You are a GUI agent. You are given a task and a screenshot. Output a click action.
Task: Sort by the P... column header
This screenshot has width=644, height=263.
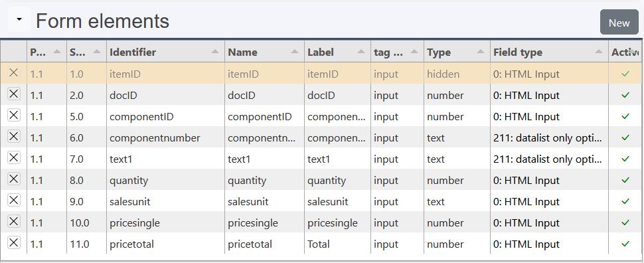tap(46, 52)
